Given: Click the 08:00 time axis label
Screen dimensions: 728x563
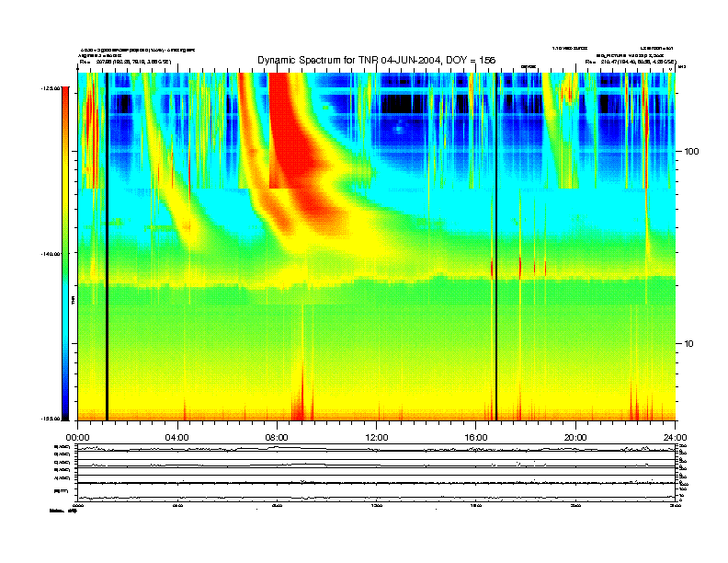Looking at the screenshot, I should point(277,438).
